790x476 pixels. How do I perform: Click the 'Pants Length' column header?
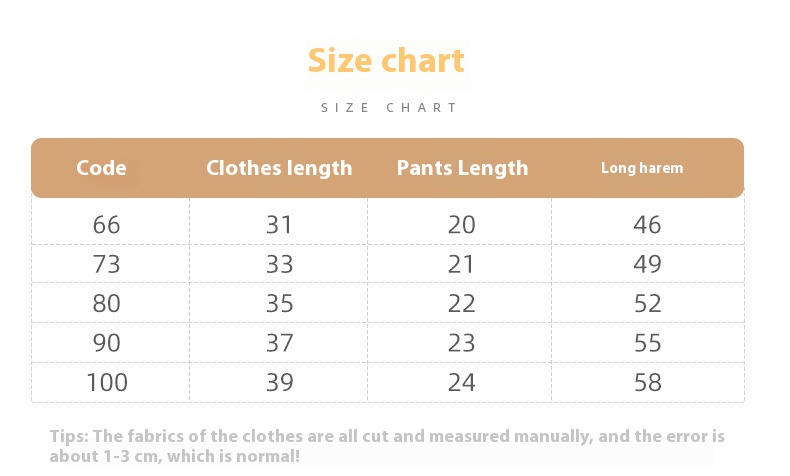[x=462, y=168]
